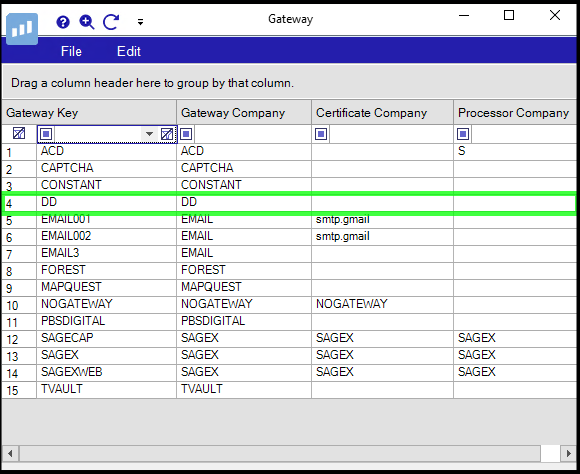This screenshot has width=580, height=474.
Task: Toggle Gateway Key filter operator box
Action: click(46, 134)
